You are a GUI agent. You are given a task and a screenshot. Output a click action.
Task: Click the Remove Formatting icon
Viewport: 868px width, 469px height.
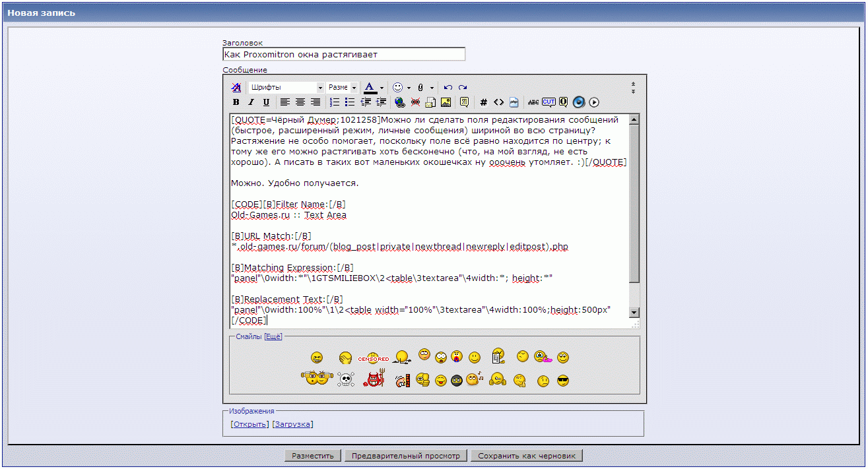click(x=236, y=88)
